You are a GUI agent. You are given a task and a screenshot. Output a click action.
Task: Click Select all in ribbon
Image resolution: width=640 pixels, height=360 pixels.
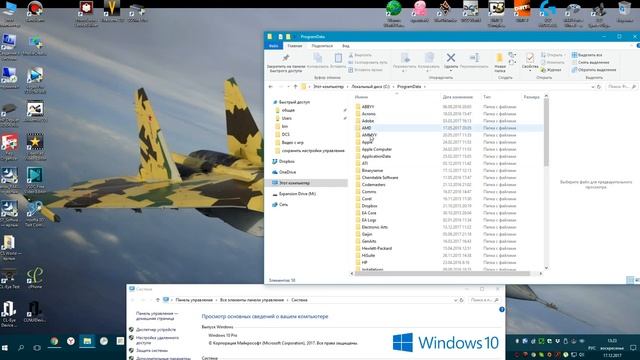(587, 55)
